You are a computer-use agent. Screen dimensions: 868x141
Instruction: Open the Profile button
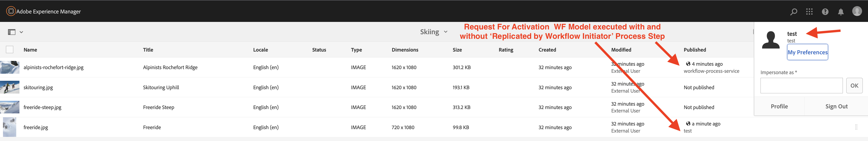point(779,106)
